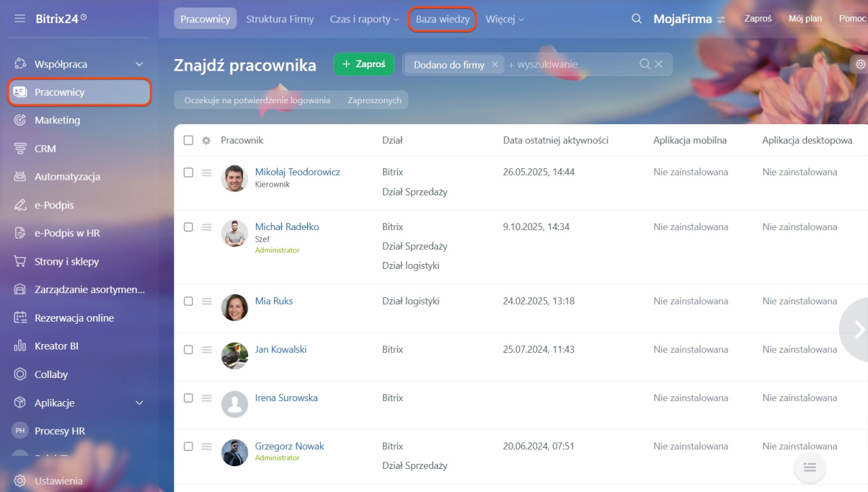Click the search magnifier icon in top bar
This screenshot has height=492, width=868.
tap(636, 19)
